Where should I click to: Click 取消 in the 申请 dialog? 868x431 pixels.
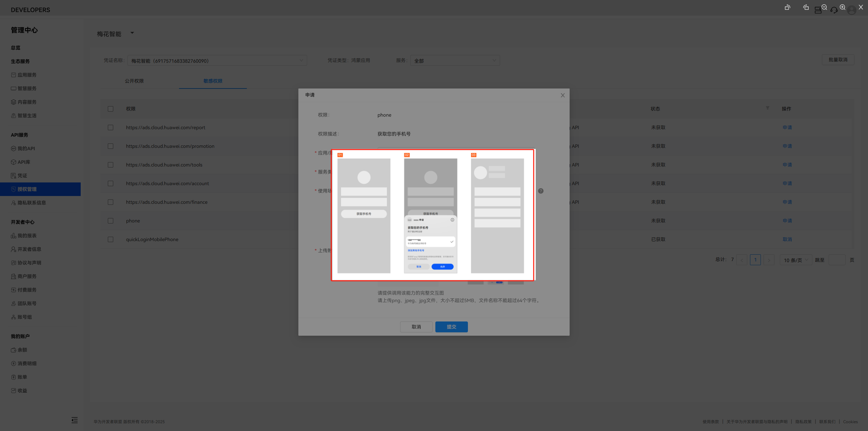(x=416, y=327)
